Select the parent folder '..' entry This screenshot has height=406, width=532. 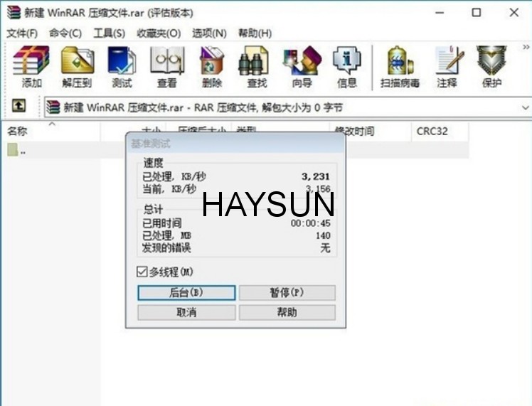coord(16,150)
